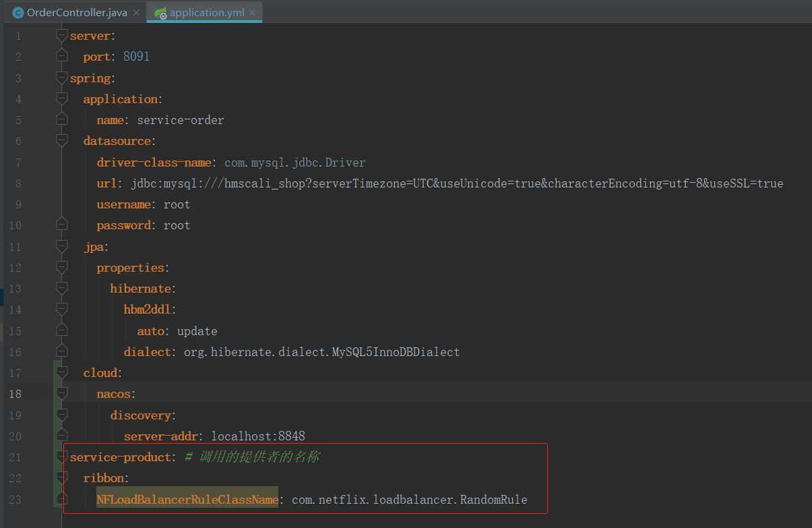Click the username key

(123, 204)
